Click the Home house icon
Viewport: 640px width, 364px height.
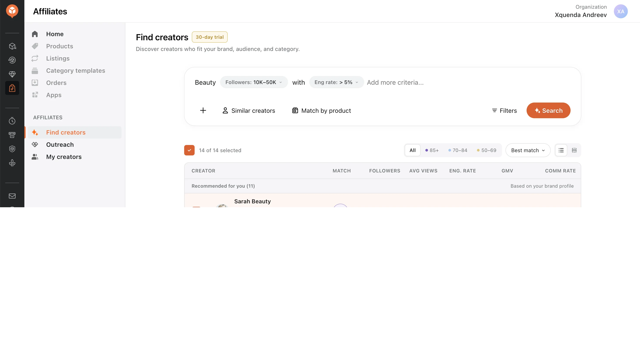(35, 34)
